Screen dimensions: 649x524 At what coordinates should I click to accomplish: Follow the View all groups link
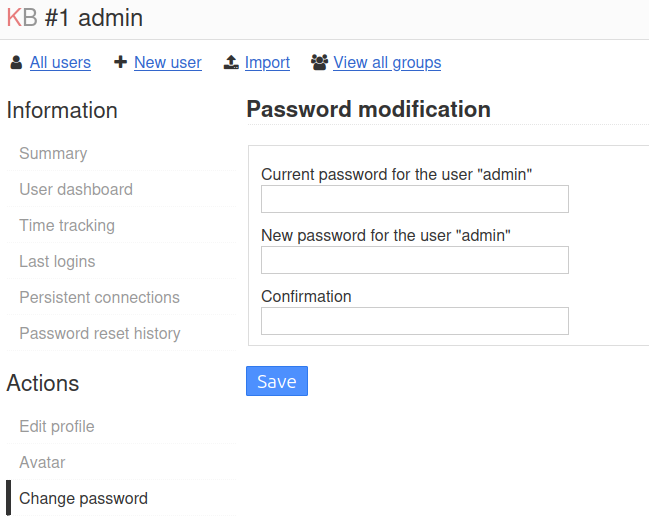pyautogui.click(x=387, y=63)
